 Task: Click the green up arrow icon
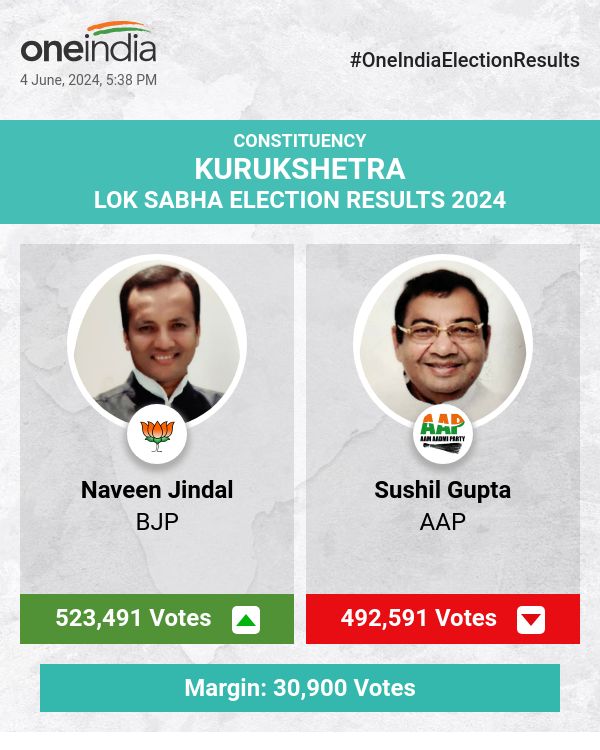pyautogui.click(x=246, y=620)
